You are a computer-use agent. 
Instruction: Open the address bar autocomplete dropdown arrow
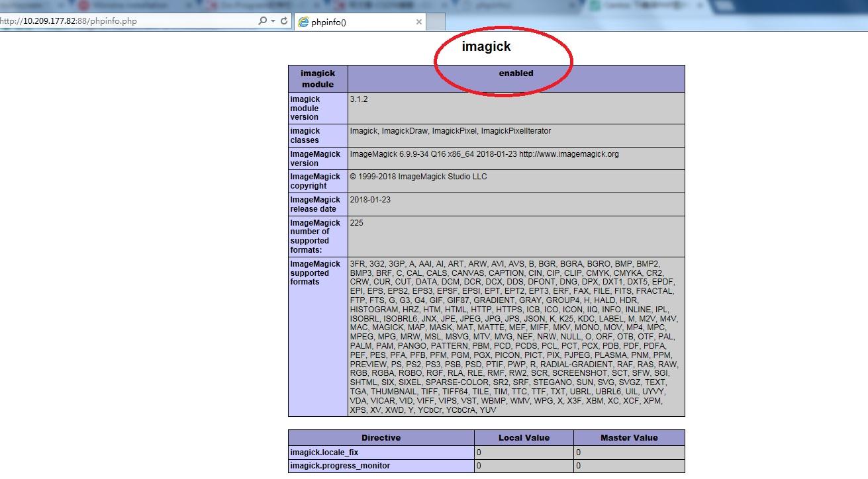tap(273, 21)
